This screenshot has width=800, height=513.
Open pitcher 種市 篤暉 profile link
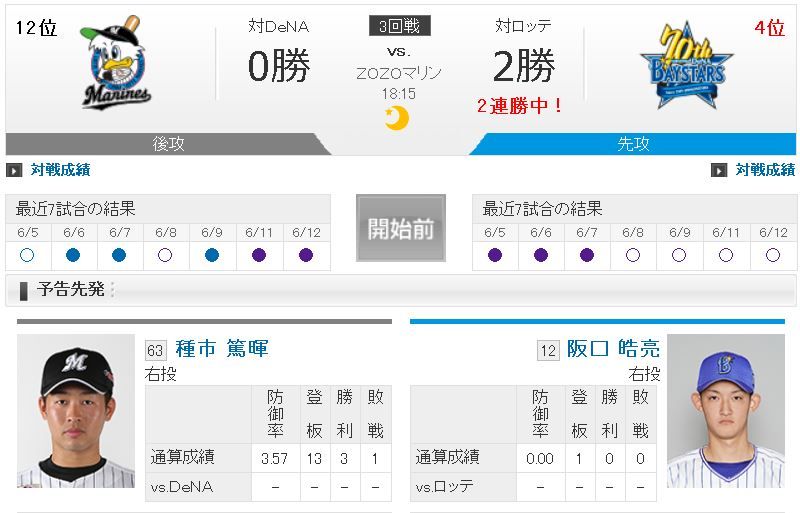pyautogui.click(x=222, y=349)
